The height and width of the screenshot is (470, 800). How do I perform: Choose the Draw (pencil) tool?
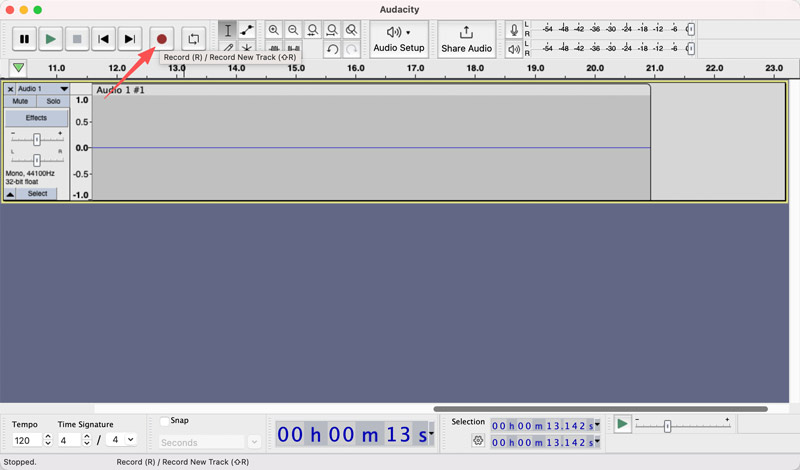228,47
